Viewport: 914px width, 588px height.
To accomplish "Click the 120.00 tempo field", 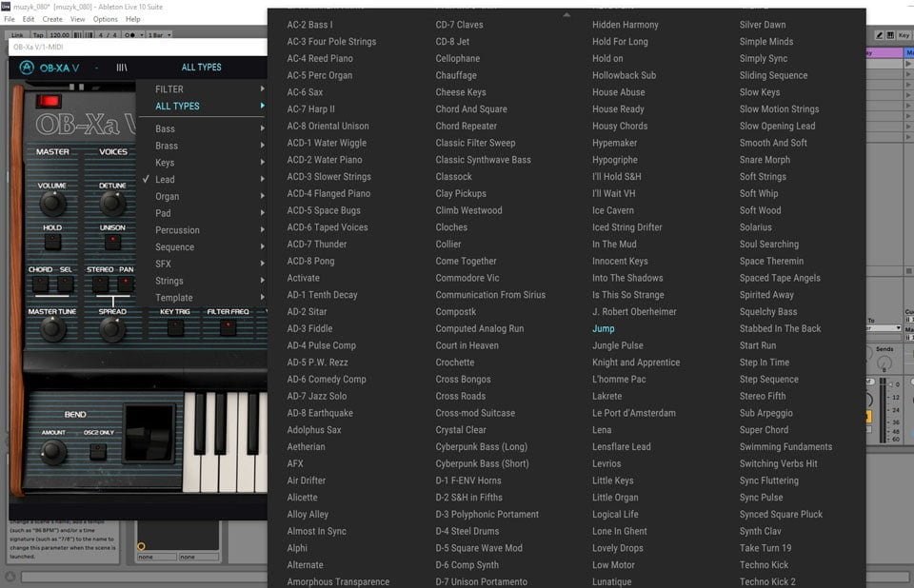I will coord(59,35).
